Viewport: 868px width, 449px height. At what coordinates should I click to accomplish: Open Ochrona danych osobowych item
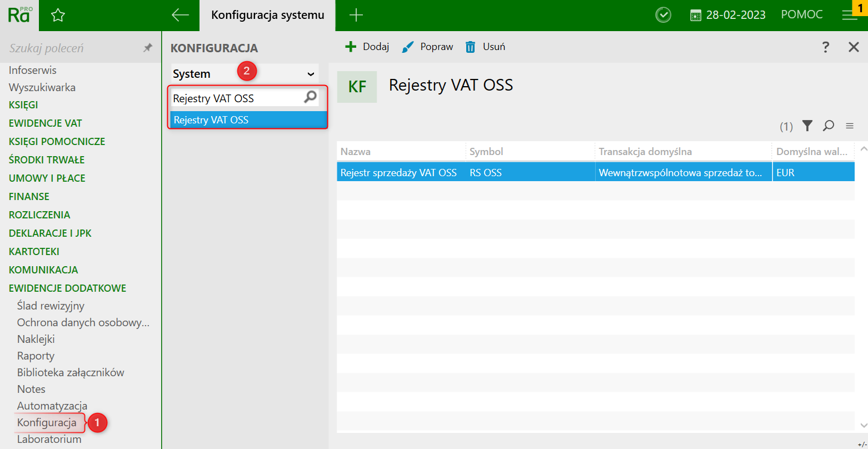(x=83, y=322)
